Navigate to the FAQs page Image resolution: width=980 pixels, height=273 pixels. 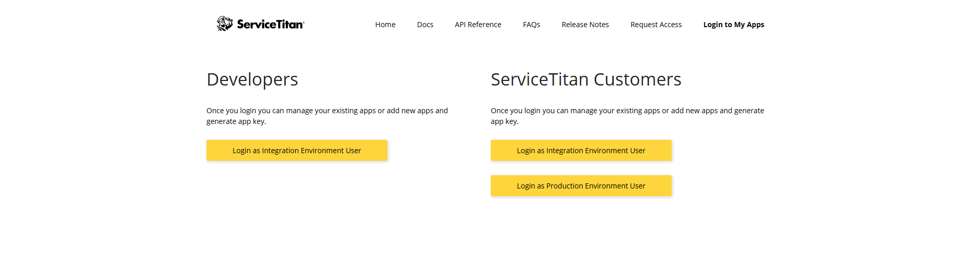pos(531,25)
